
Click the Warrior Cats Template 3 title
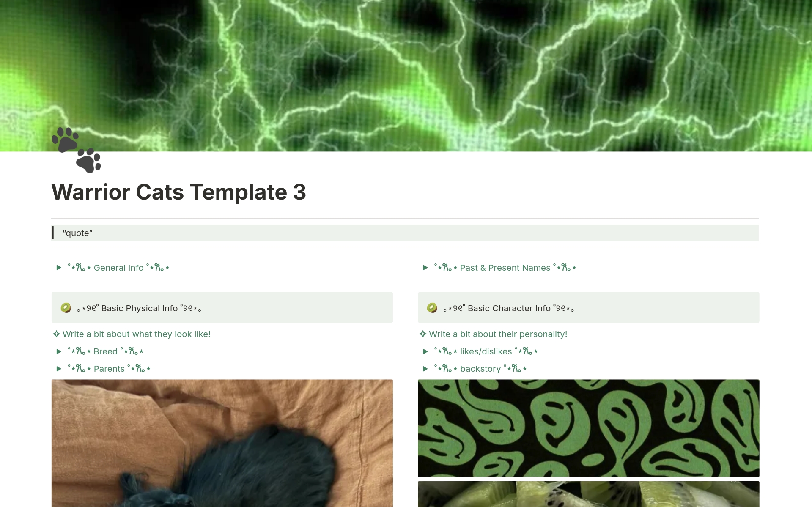pyautogui.click(x=178, y=192)
